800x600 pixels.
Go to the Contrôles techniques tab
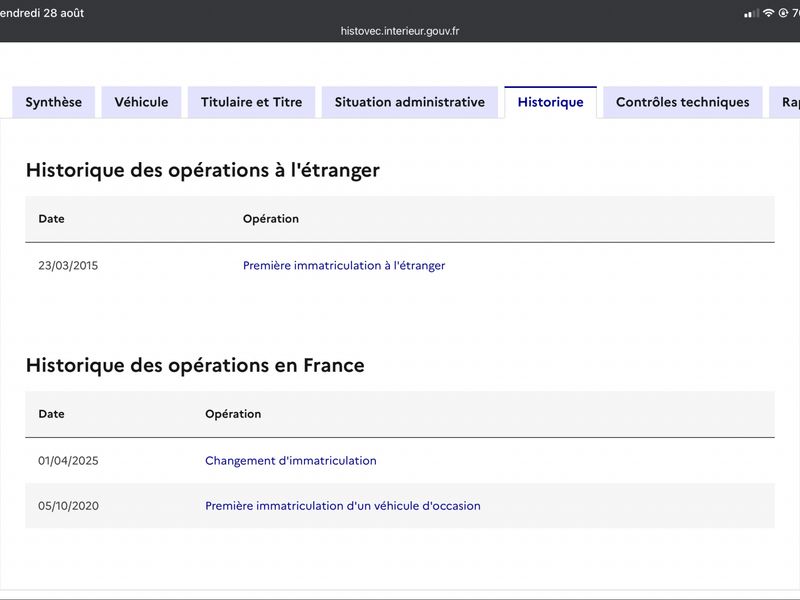(683, 102)
